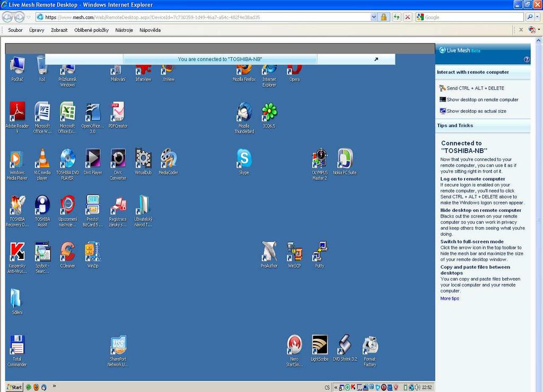Click the CS language indicator in taskbar
Image resolution: width=543 pixels, height=392 pixels.
pos(327,388)
